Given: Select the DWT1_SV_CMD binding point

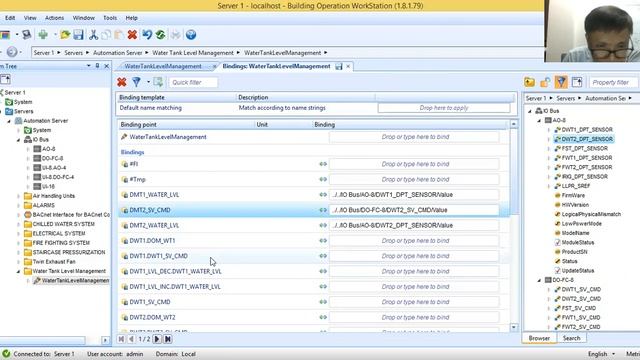Looking at the screenshot, I should 150,302.
